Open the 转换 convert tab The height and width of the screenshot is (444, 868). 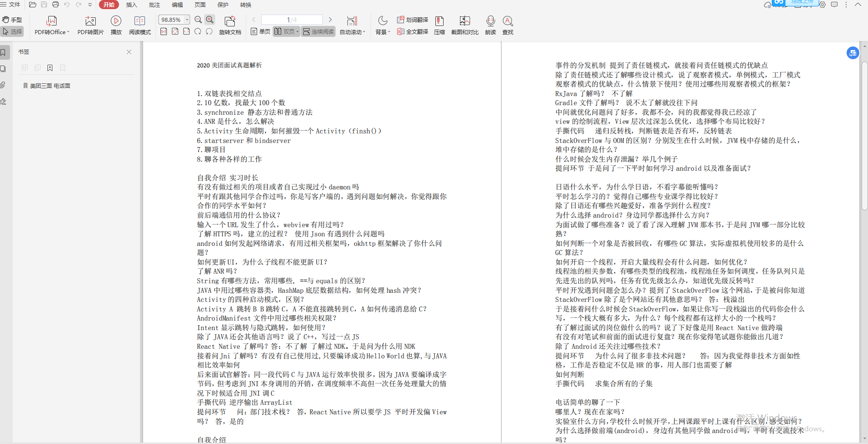[x=246, y=5]
